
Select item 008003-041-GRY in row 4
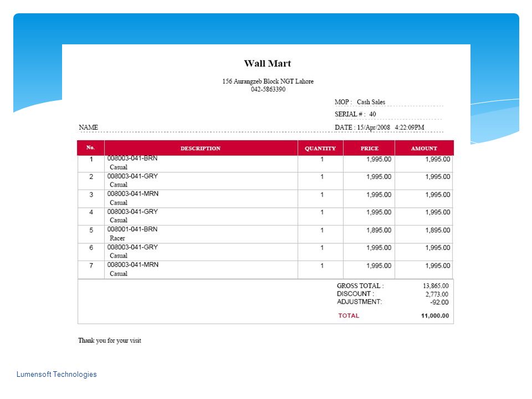(132, 211)
